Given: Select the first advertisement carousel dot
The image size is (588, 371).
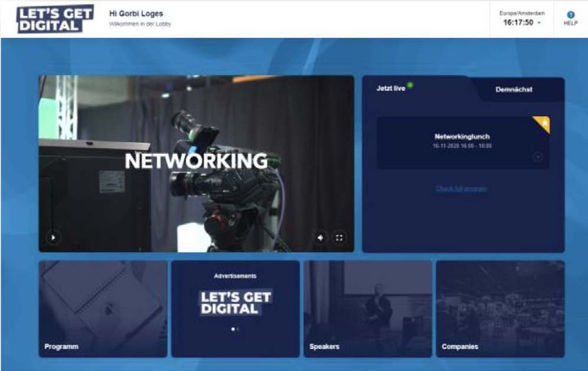Looking at the screenshot, I should pyautogui.click(x=233, y=329).
